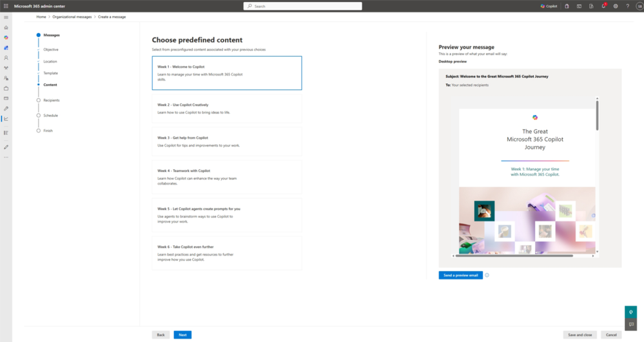Click the email preview hero image
The height and width of the screenshot is (342, 644).
point(527,220)
